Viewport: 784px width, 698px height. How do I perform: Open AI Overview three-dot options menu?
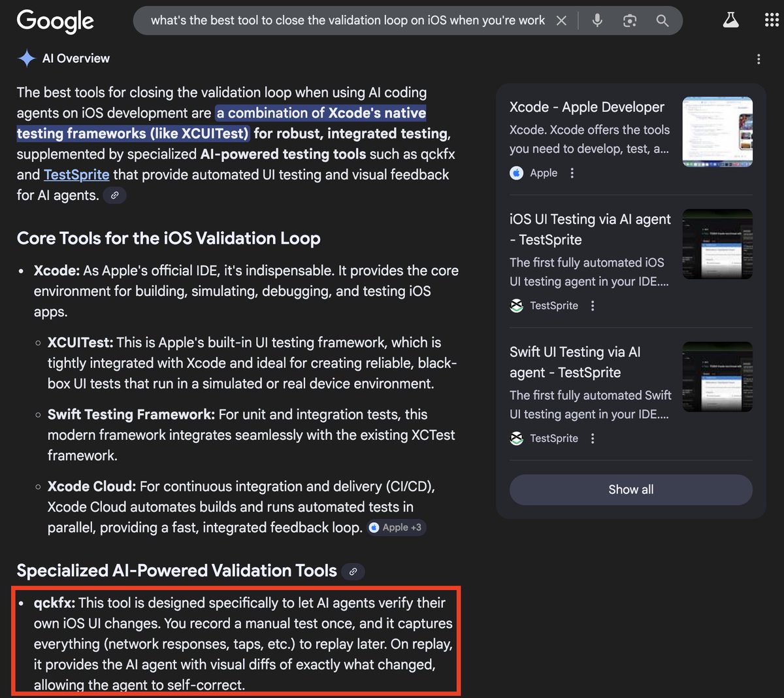point(759,59)
